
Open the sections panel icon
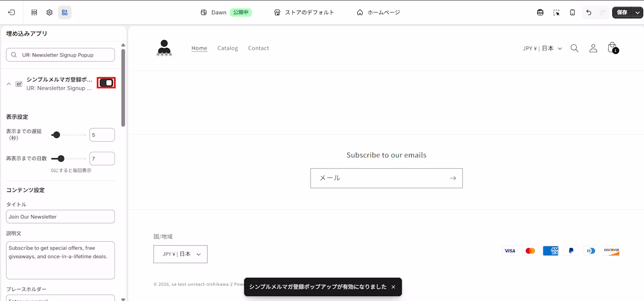34,12
